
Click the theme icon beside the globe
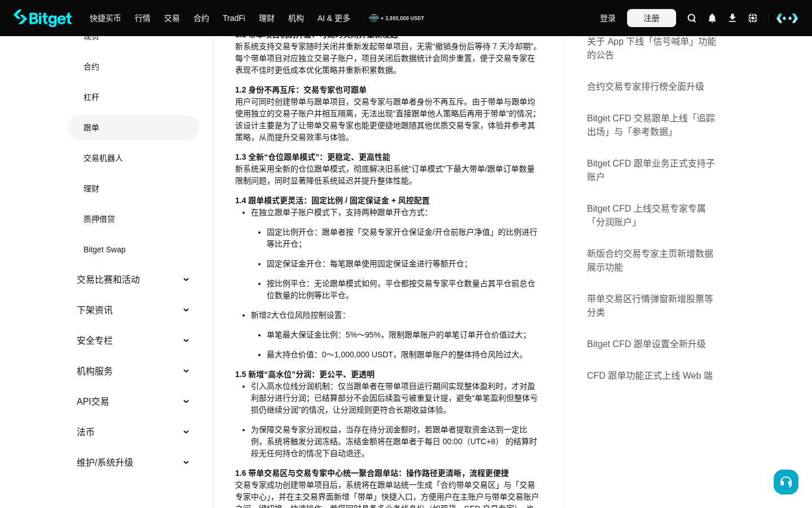click(787, 18)
